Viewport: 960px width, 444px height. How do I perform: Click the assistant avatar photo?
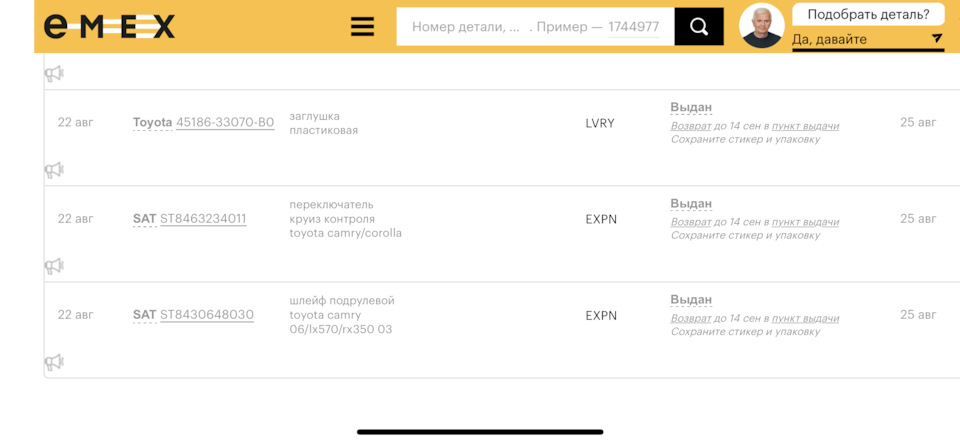(x=762, y=26)
